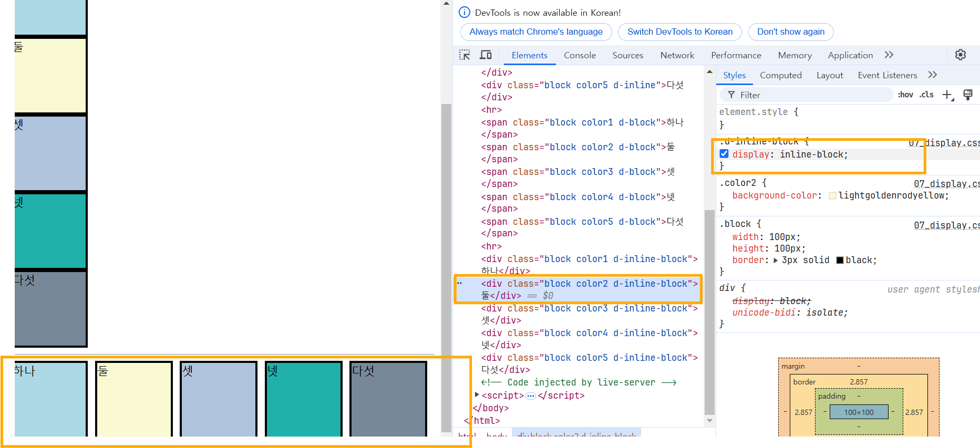Open 07_display.css link beside .block rule

click(x=946, y=225)
